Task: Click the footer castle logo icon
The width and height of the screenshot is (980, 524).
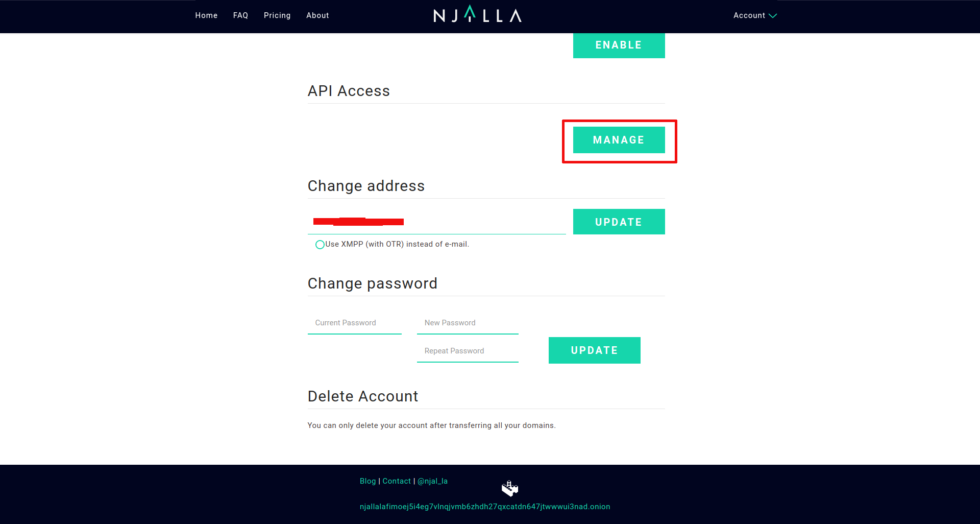Action: click(x=509, y=488)
